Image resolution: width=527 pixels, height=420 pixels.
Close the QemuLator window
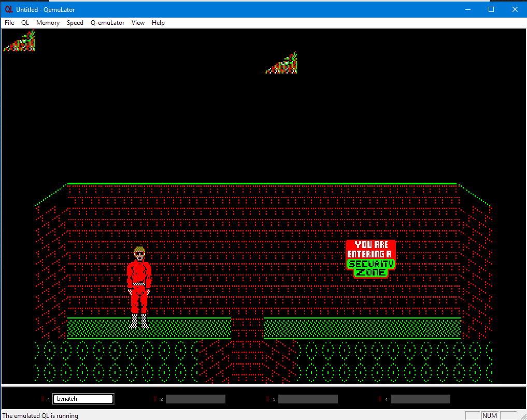515,9
